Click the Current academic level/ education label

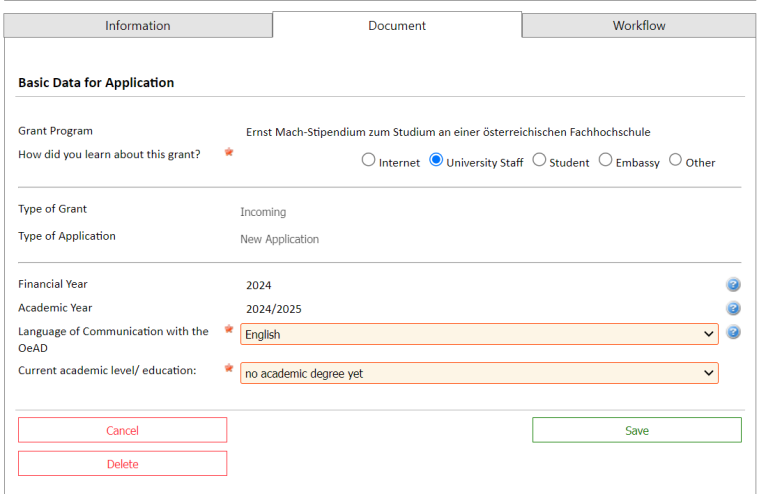click(107, 370)
